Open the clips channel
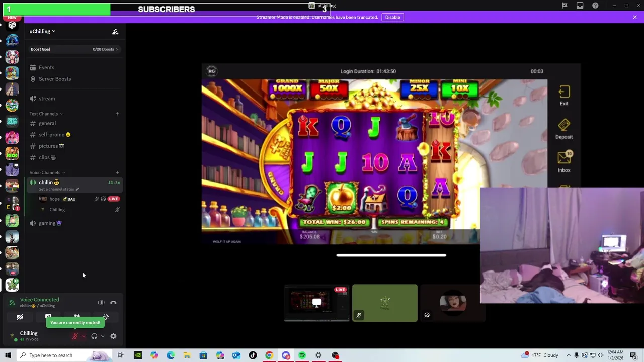This screenshot has width=644, height=362. click(74, 157)
